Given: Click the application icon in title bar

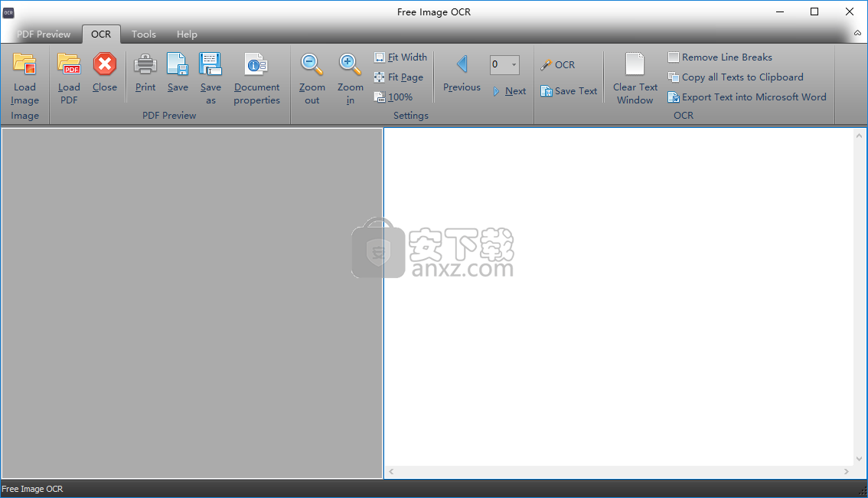Looking at the screenshot, I should point(8,12).
